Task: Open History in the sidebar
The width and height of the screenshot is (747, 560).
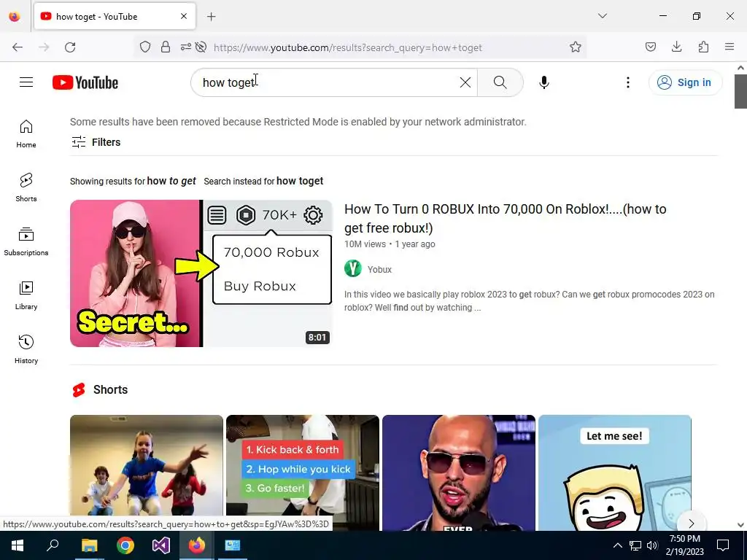Action: tap(26, 349)
